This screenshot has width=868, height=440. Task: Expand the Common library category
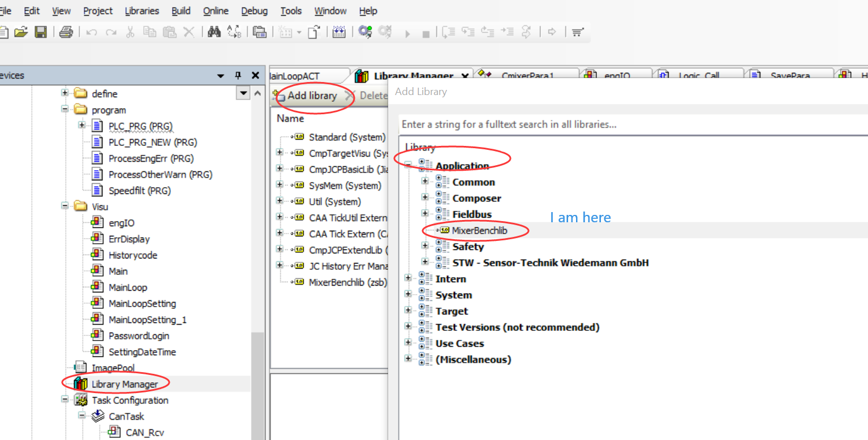tap(424, 182)
